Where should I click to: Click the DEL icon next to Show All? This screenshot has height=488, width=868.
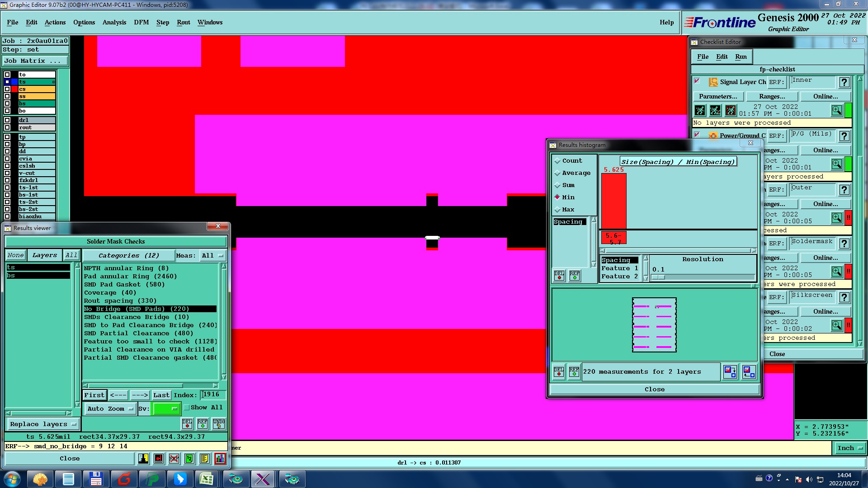point(187,423)
